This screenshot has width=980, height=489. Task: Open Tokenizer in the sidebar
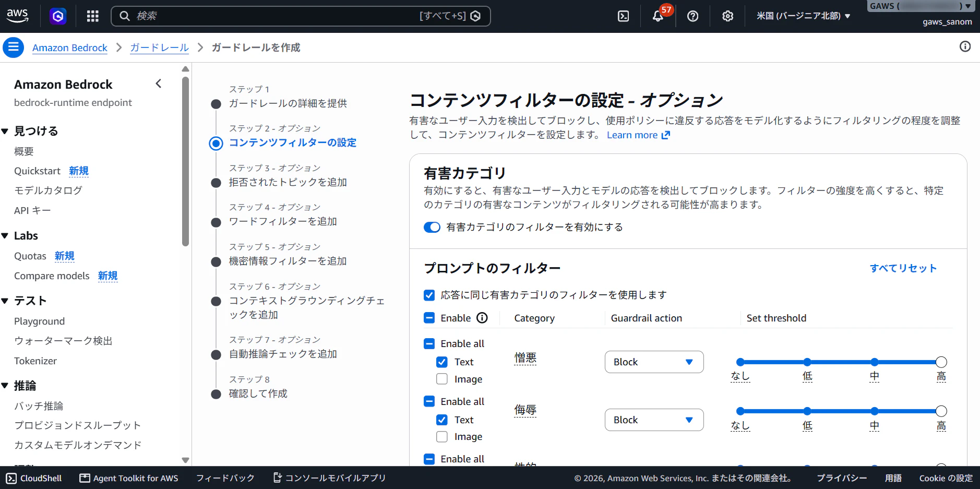tap(35, 361)
